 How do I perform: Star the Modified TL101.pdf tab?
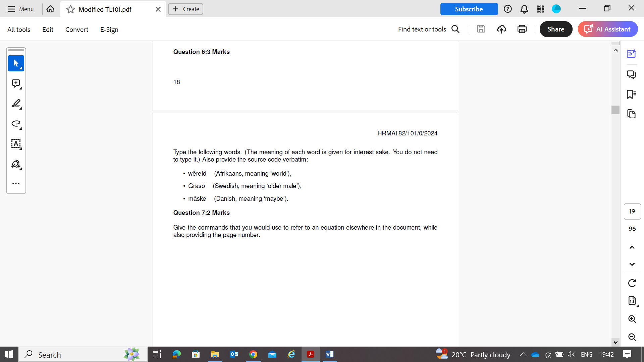tap(70, 9)
